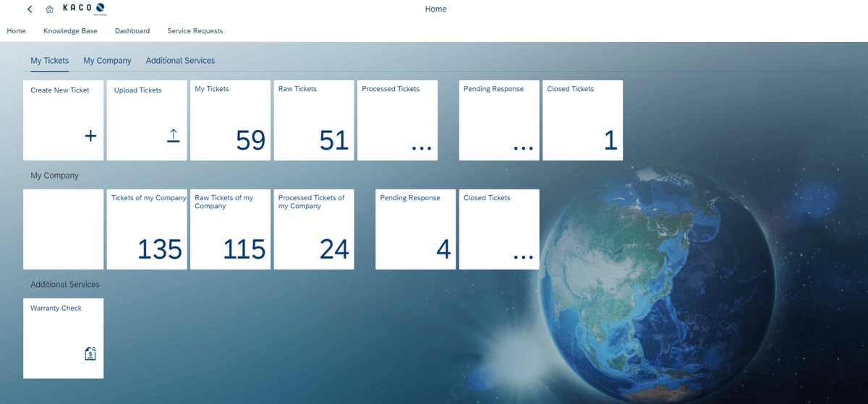Screen dimensions: 868x404
Task: Click the plus icon on Create New Ticket
Action: (90, 135)
